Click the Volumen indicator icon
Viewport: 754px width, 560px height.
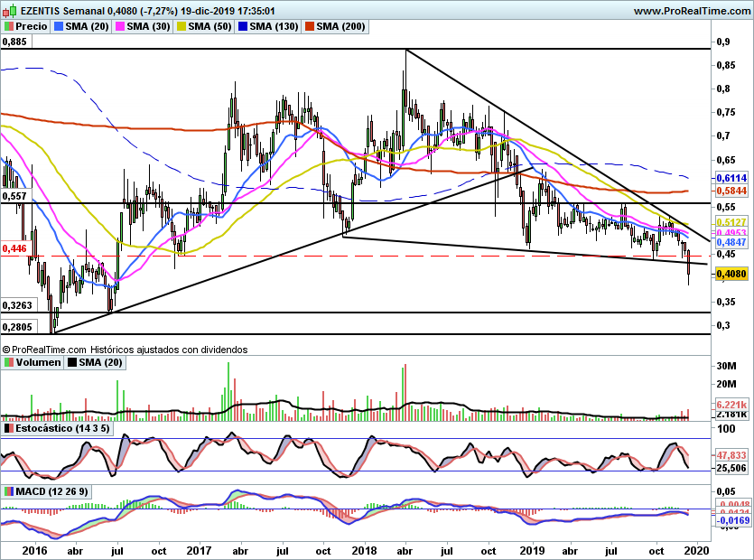9,362
